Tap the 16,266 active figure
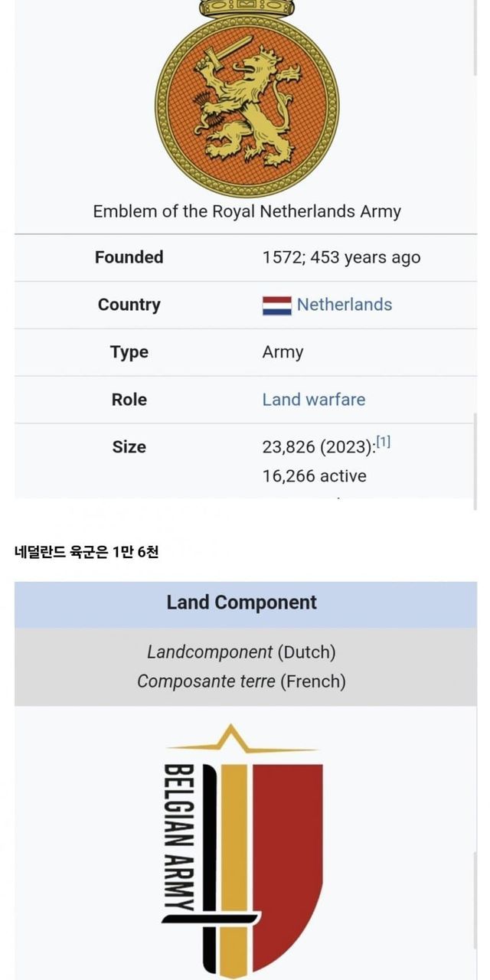Image resolution: width=490 pixels, height=980 pixels. coord(314,476)
